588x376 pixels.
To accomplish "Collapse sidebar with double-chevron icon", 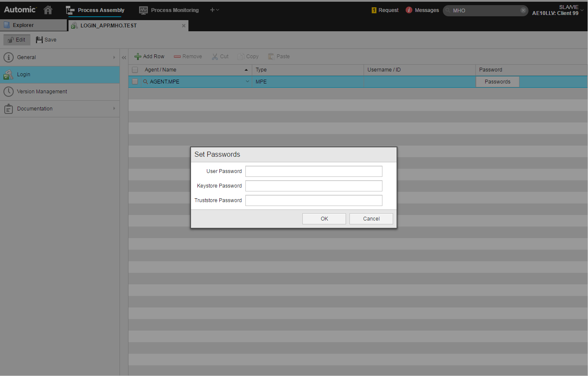I will click(124, 57).
